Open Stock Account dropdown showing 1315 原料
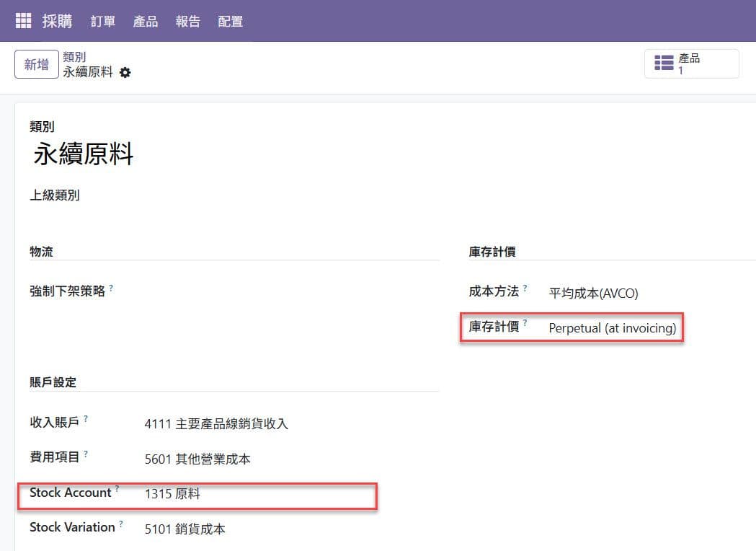The width and height of the screenshot is (756, 551). click(x=252, y=494)
